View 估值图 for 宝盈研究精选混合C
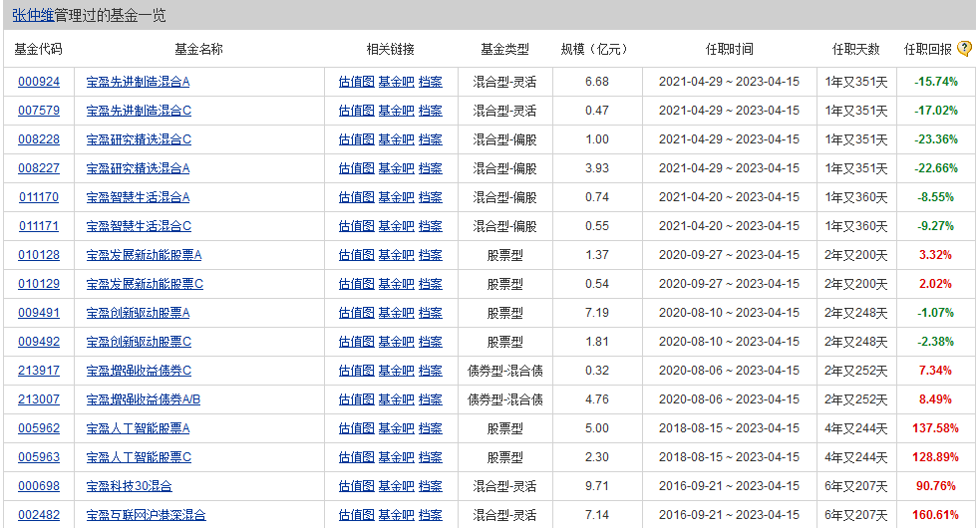The width and height of the screenshot is (980, 528). tap(356, 139)
